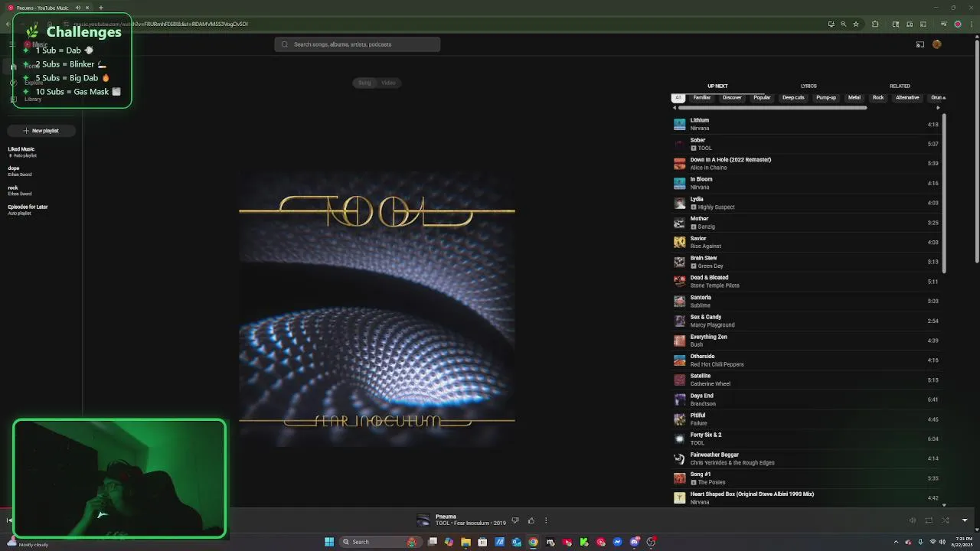
Task: Select the Deep cuts filter chip
Action: [793, 98]
